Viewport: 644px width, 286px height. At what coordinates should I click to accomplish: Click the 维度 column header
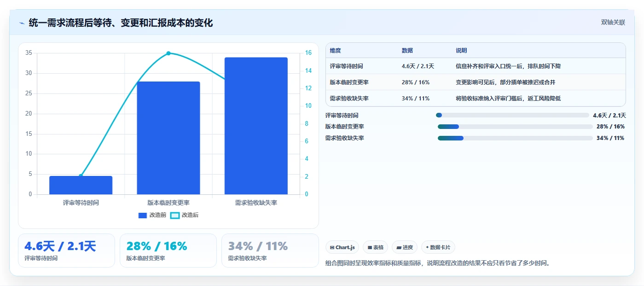[336, 51]
